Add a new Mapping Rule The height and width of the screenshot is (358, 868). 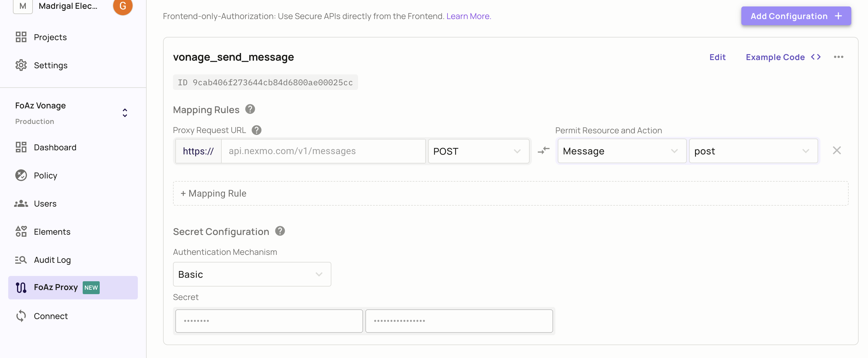[214, 193]
